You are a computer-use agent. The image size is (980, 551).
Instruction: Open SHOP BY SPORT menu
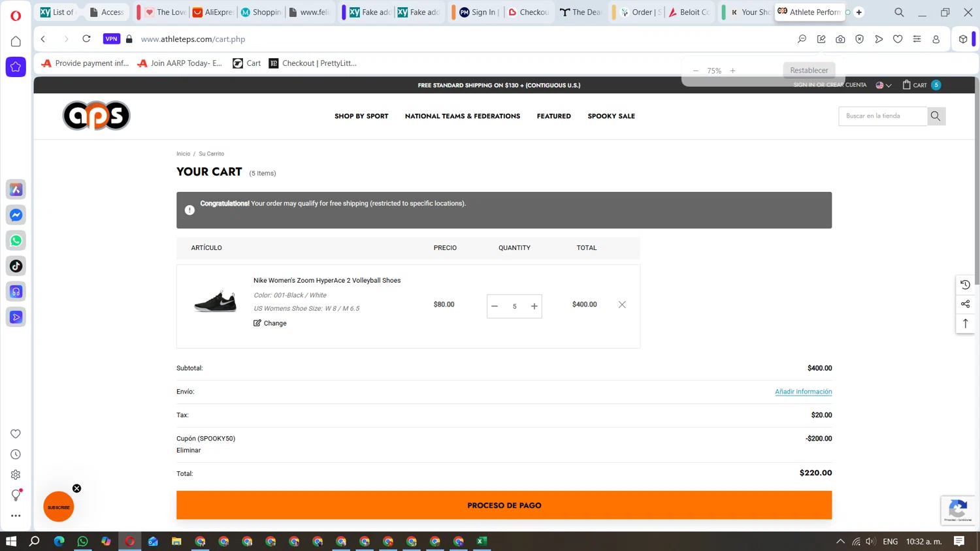point(361,116)
